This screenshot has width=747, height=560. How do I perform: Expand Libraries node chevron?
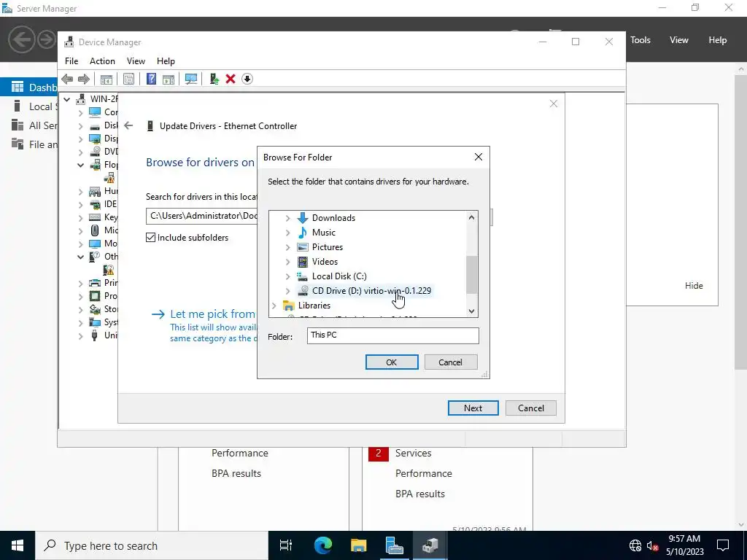click(x=274, y=306)
